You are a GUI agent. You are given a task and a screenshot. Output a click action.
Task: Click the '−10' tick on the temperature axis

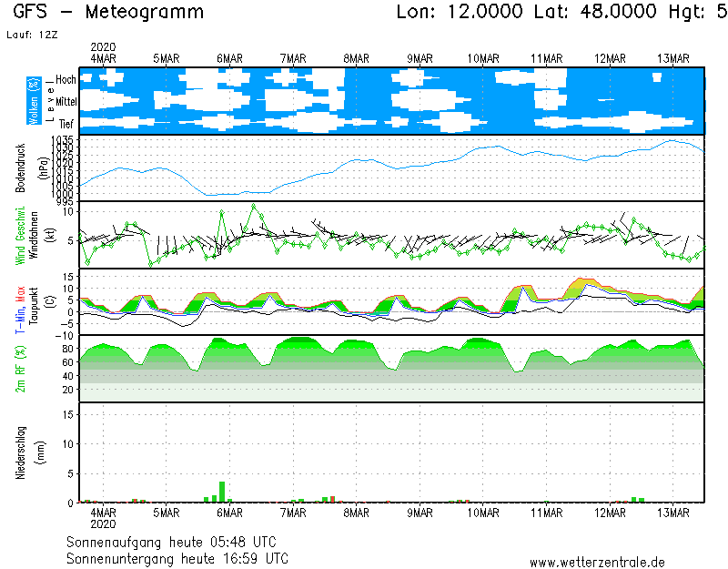64,336
